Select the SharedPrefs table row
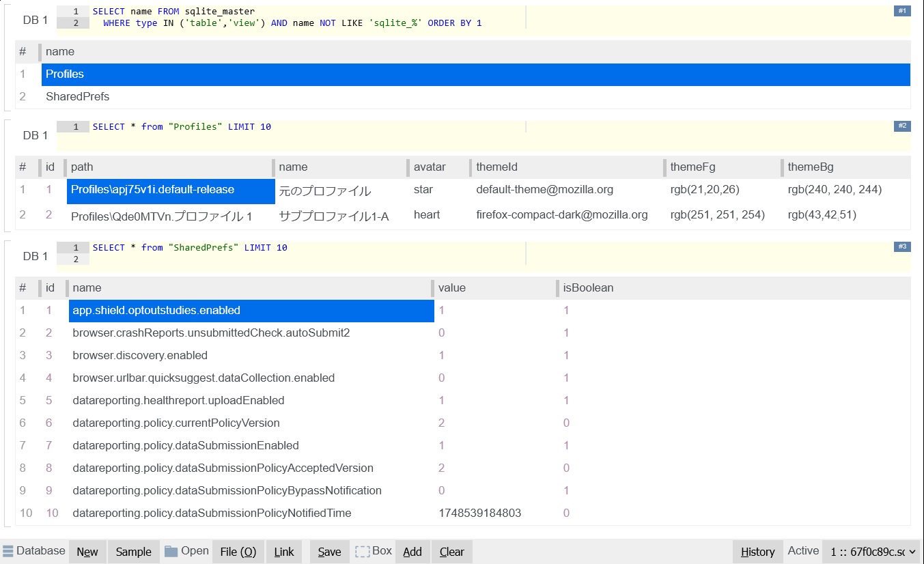Screen dimensions: 924x564 pos(77,97)
